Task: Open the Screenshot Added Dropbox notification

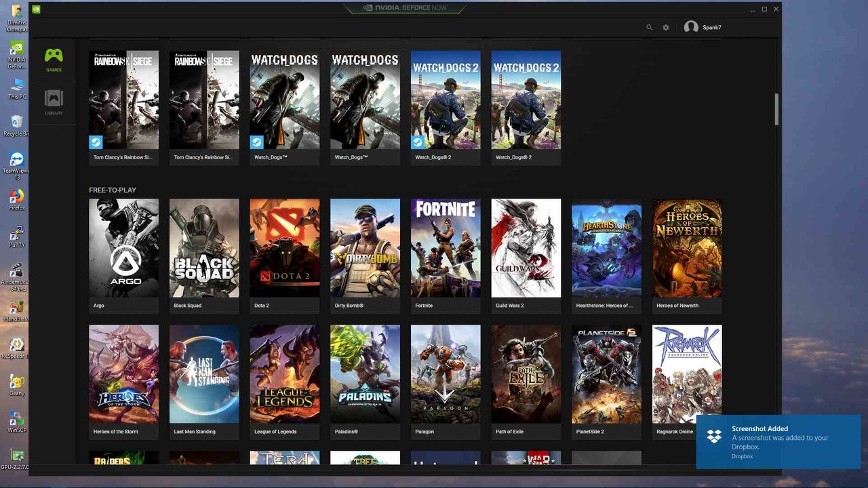Action: click(778, 441)
